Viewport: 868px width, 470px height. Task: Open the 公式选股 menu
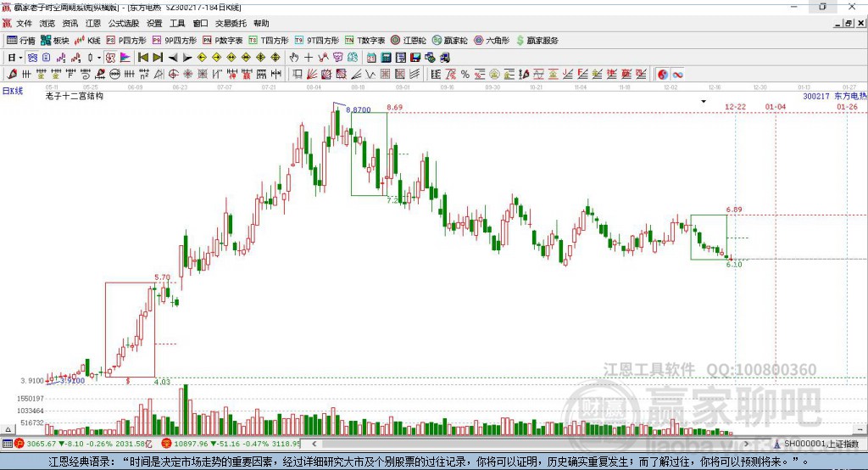pos(123,24)
